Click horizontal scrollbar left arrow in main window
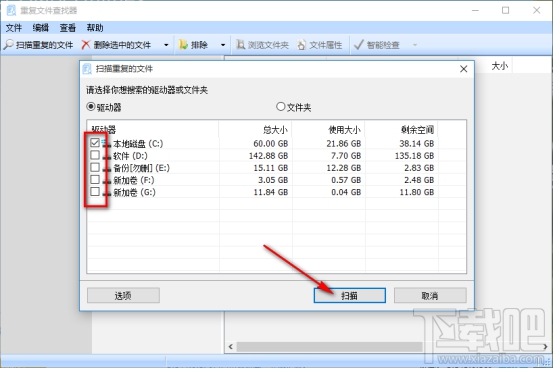This screenshot has height=369, width=553. (231, 346)
